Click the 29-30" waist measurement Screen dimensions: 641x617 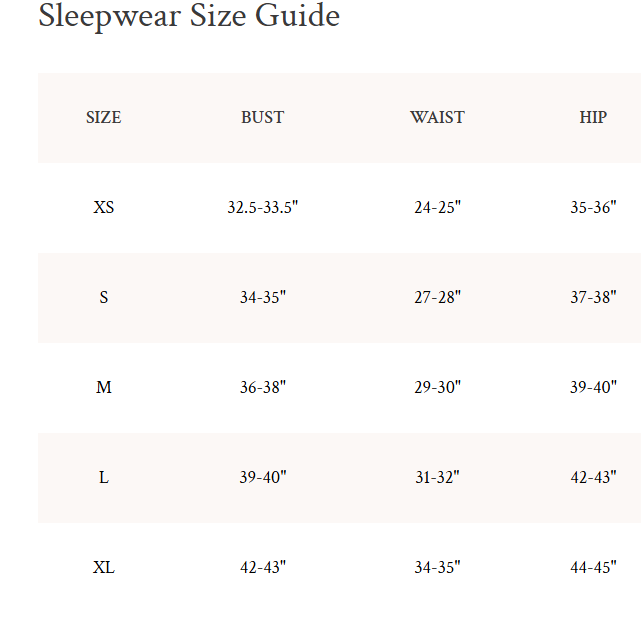pos(437,388)
